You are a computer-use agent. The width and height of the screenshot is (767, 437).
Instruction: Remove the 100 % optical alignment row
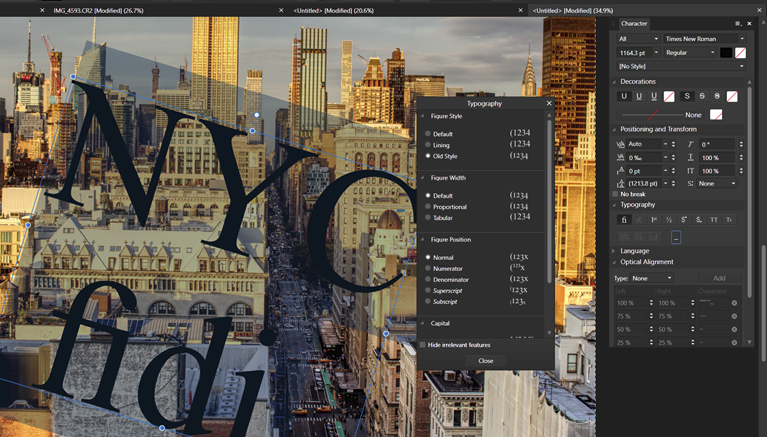point(734,303)
